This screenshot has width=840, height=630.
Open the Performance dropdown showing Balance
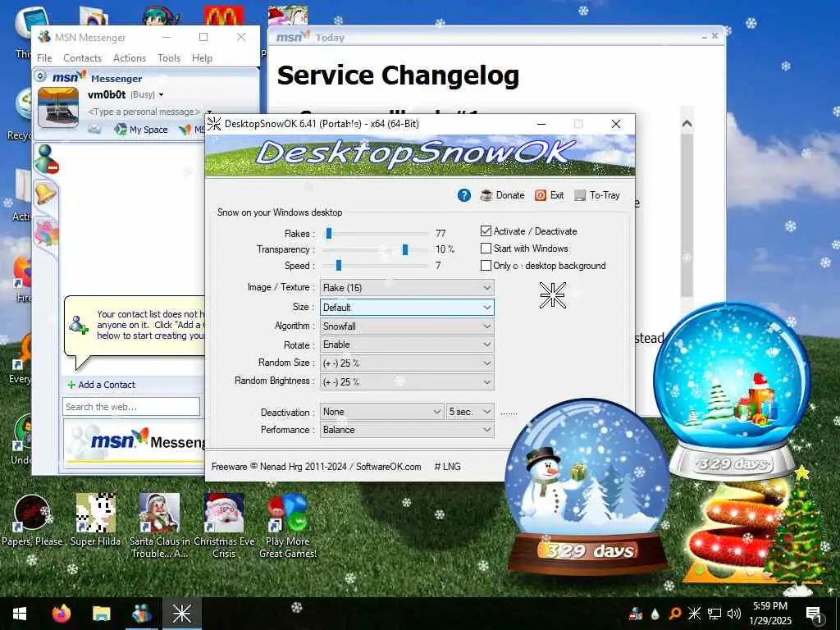point(407,430)
